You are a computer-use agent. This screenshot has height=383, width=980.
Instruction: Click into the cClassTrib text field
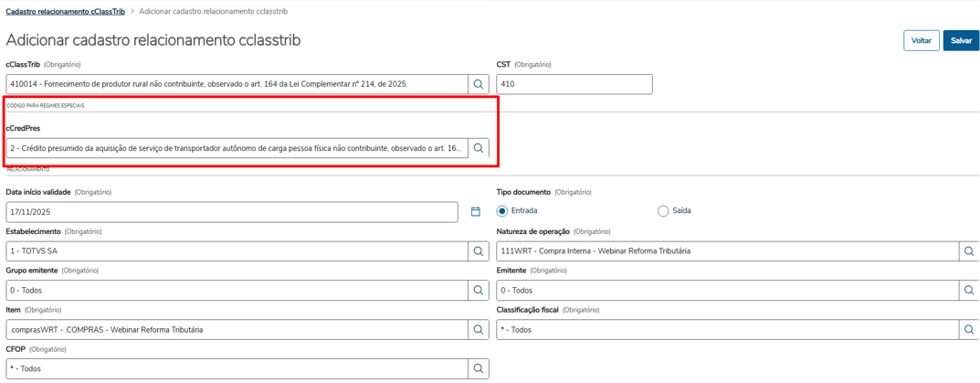click(237, 84)
